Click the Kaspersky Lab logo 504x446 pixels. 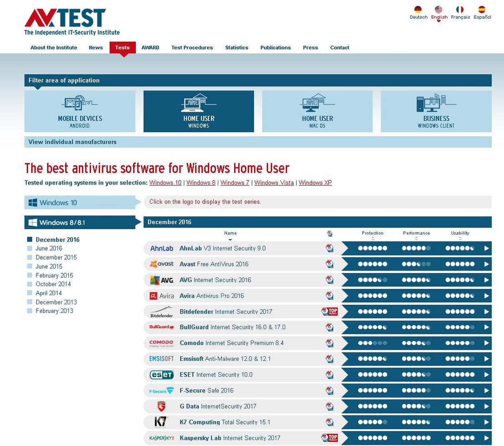[x=160, y=438]
